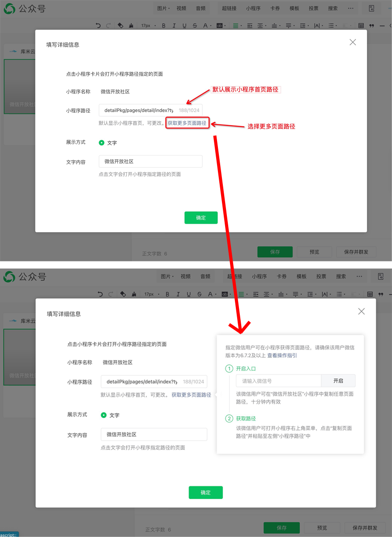Click Undo in the lower editor toolbar

click(x=100, y=294)
